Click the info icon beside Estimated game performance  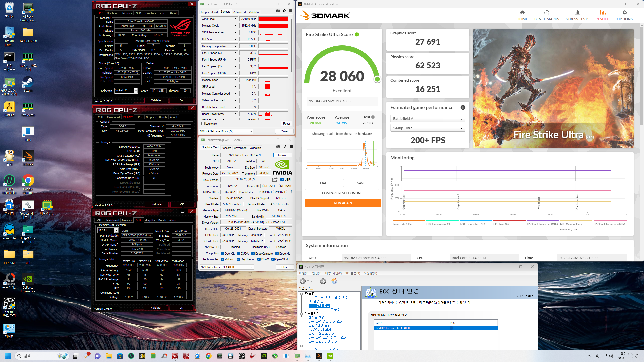point(463,107)
